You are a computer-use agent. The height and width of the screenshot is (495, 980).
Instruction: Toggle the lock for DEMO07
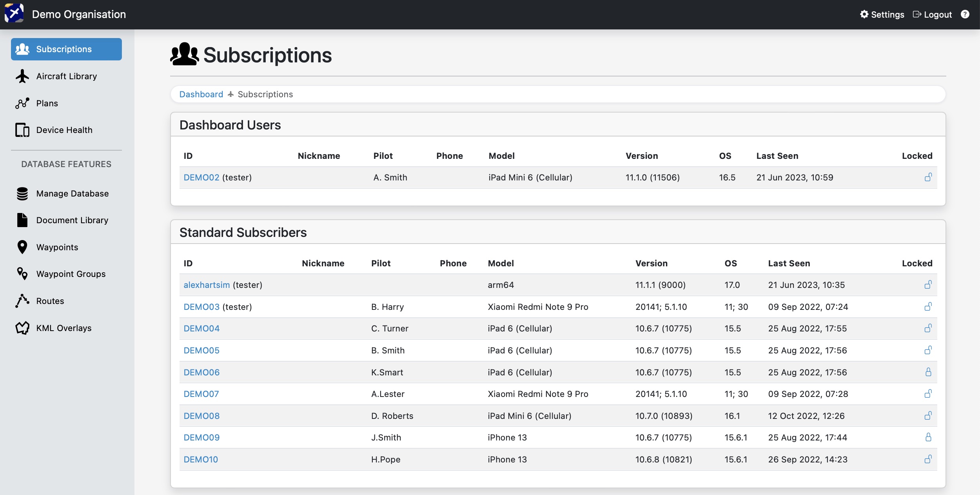(928, 394)
